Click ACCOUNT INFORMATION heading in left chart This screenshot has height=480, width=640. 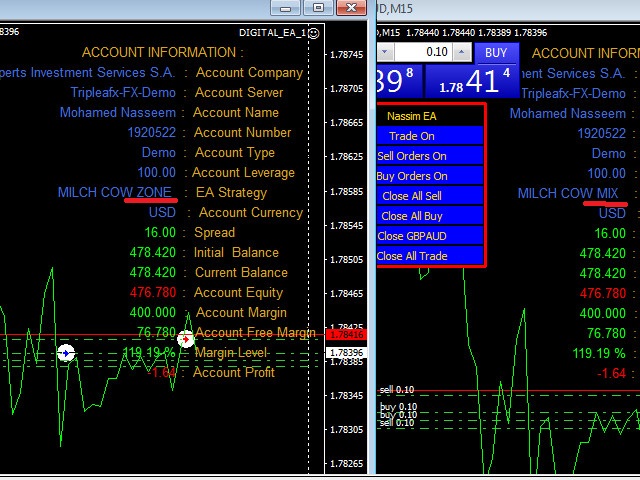point(162,53)
